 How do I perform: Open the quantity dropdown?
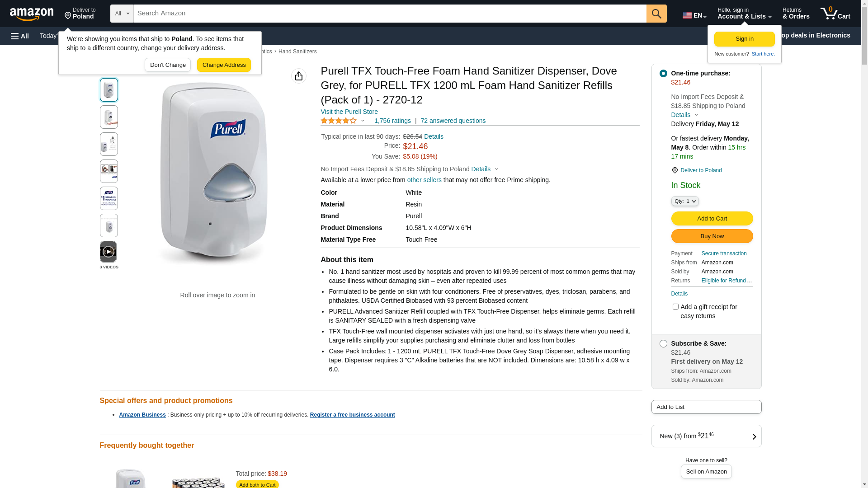[685, 201]
